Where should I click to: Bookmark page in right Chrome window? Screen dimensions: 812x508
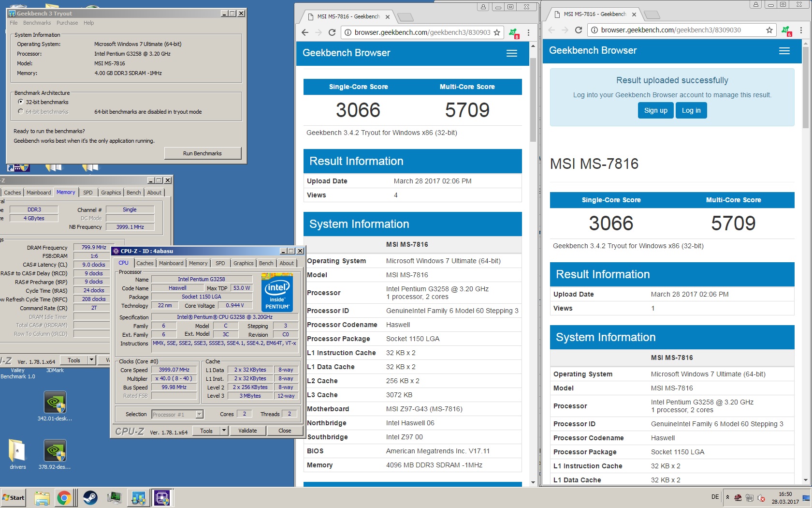[x=769, y=30]
